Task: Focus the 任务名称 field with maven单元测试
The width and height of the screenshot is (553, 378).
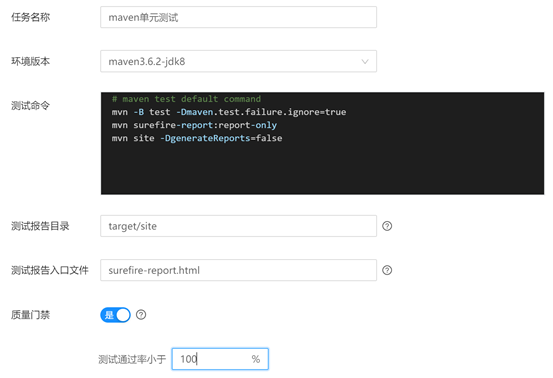Action: click(238, 17)
